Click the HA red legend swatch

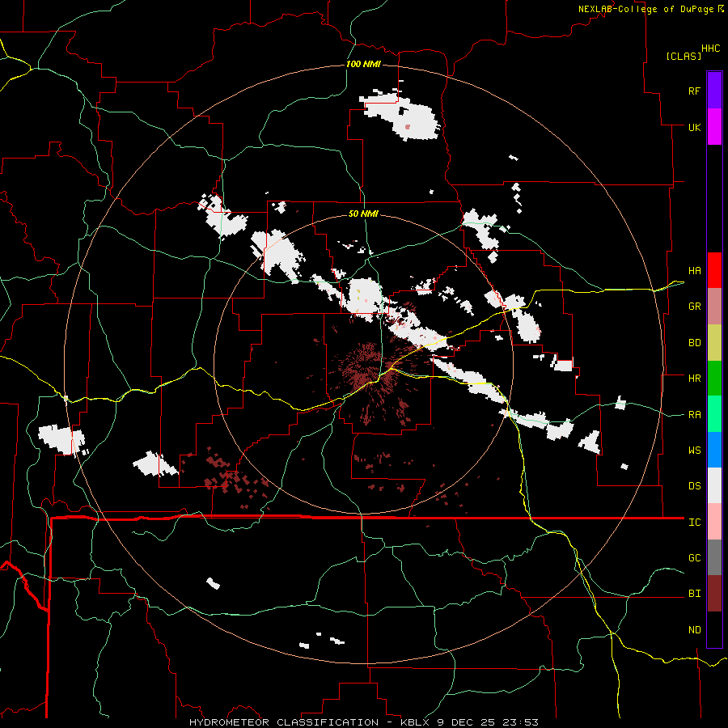click(714, 270)
